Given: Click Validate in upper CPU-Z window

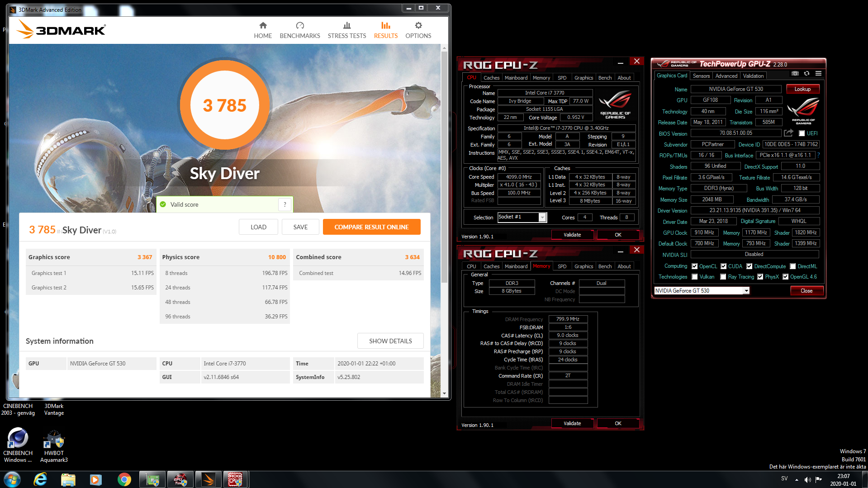Looking at the screenshot, I should tap(572, 235).
